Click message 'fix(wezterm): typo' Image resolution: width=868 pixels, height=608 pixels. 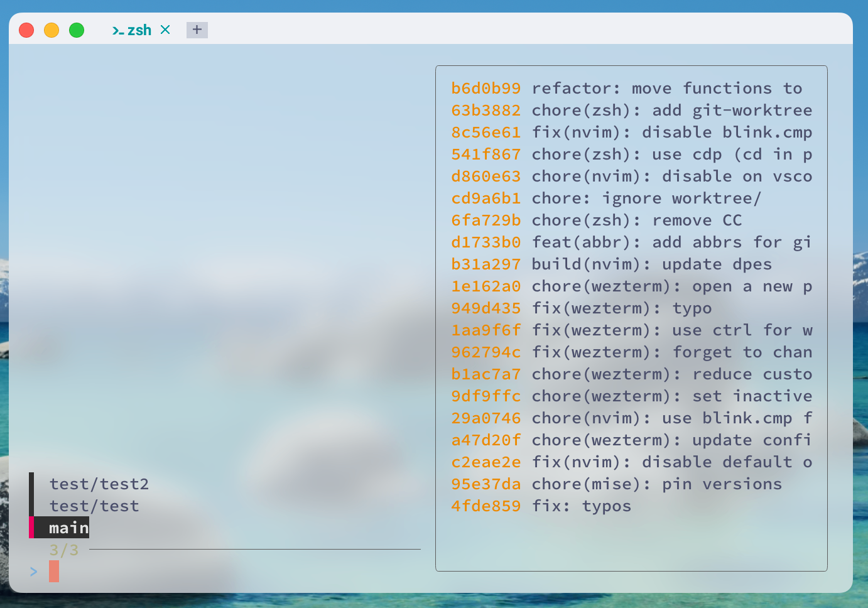[622, 308]
